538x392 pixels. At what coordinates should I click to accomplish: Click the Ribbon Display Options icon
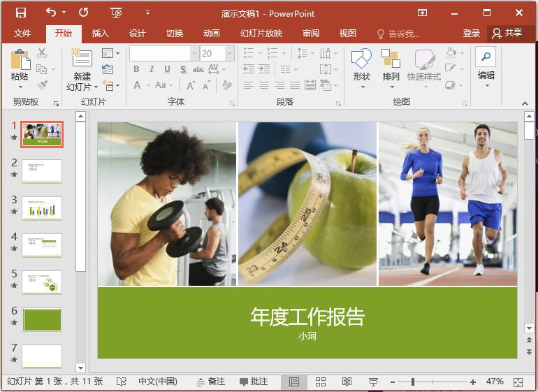pos(423,13)
